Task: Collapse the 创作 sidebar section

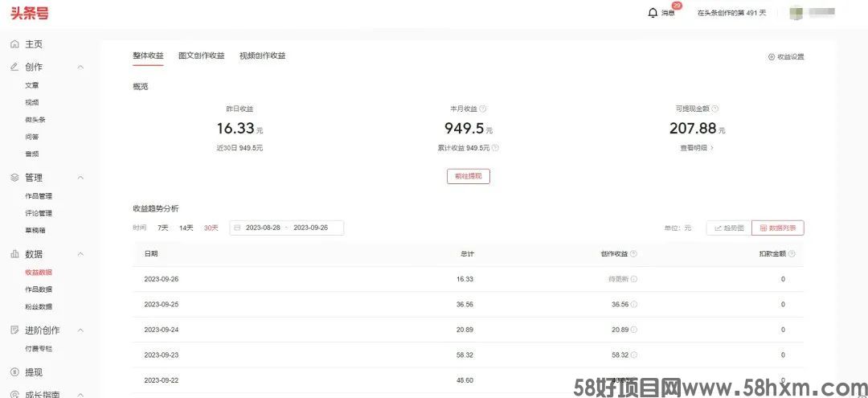Action: pyautogui.click(x=80, y=67)
